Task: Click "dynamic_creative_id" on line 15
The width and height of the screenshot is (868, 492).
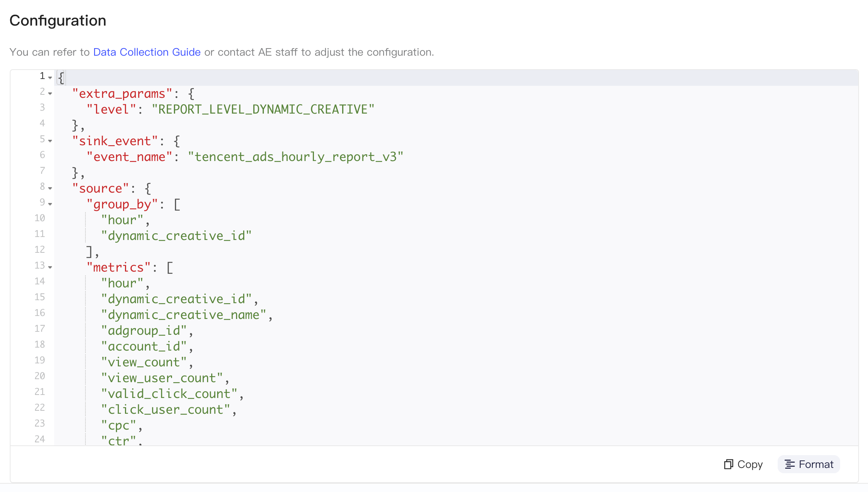Action: click(176, 299)
